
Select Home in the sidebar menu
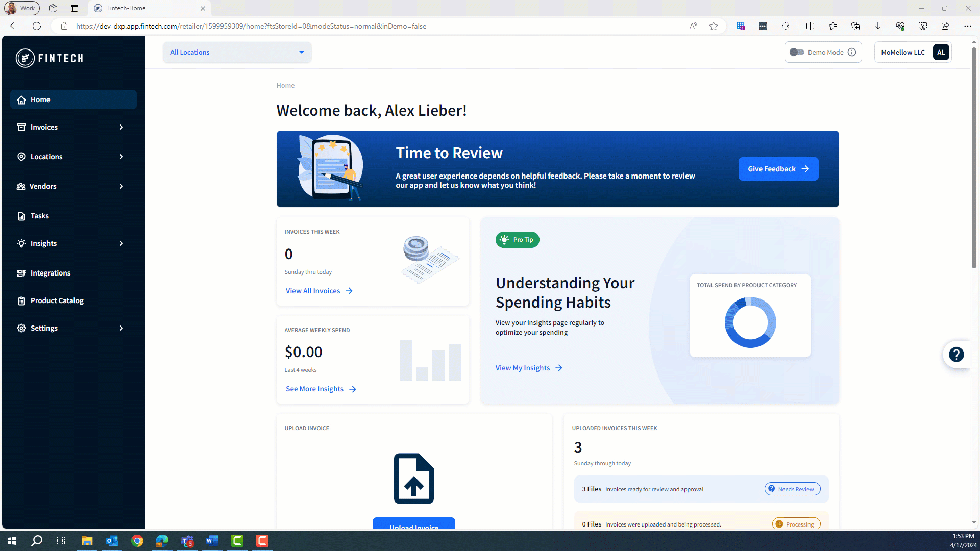click(73, 99)
